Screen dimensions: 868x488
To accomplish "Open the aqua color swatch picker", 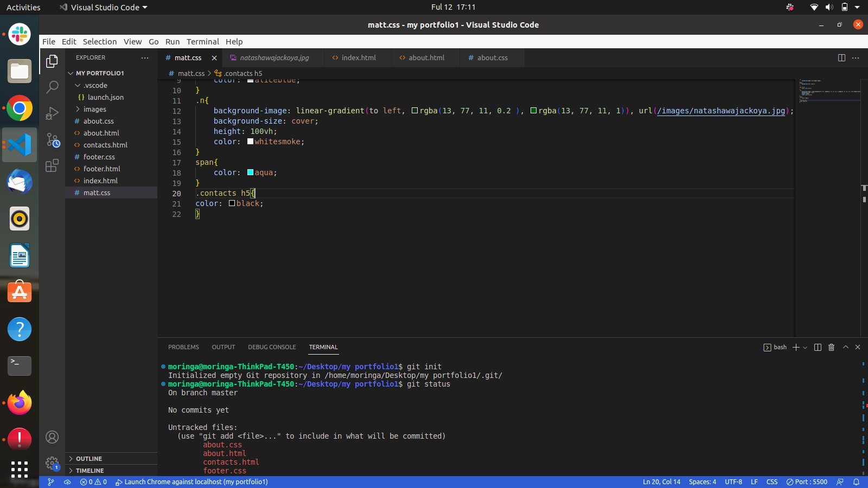I will coord(251,172).
